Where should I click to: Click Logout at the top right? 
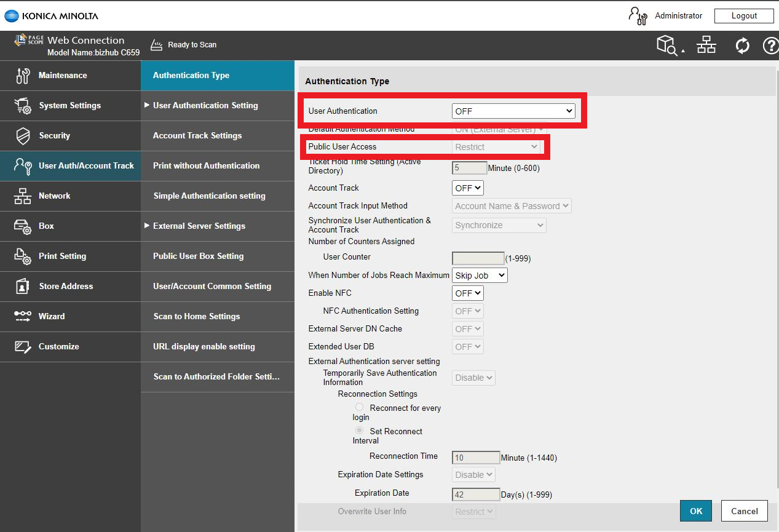(x=743, y=15)
